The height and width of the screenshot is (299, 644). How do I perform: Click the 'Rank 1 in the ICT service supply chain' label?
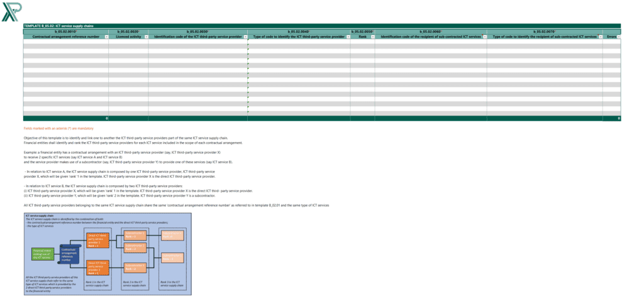click(x=98, y=283)
